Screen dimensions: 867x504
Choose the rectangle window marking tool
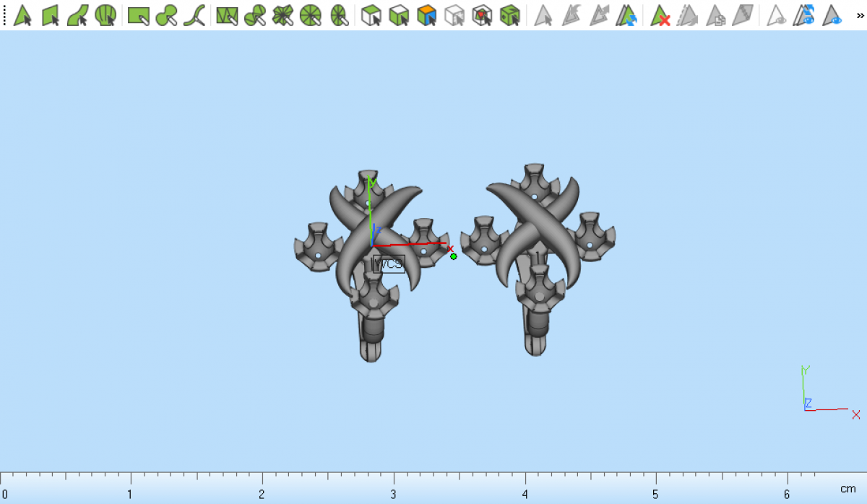pos(139,14)
